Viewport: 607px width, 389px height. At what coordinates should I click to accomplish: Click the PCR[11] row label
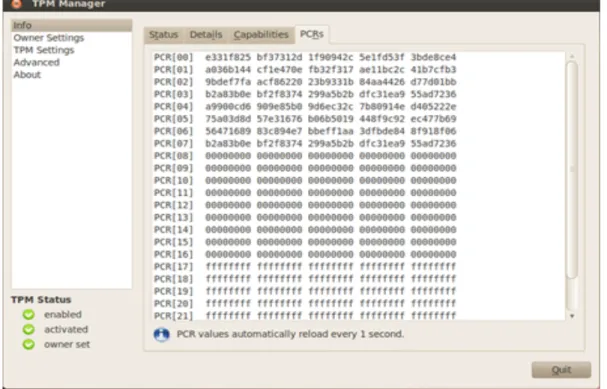pyautogui.click(x=173, y=193)
